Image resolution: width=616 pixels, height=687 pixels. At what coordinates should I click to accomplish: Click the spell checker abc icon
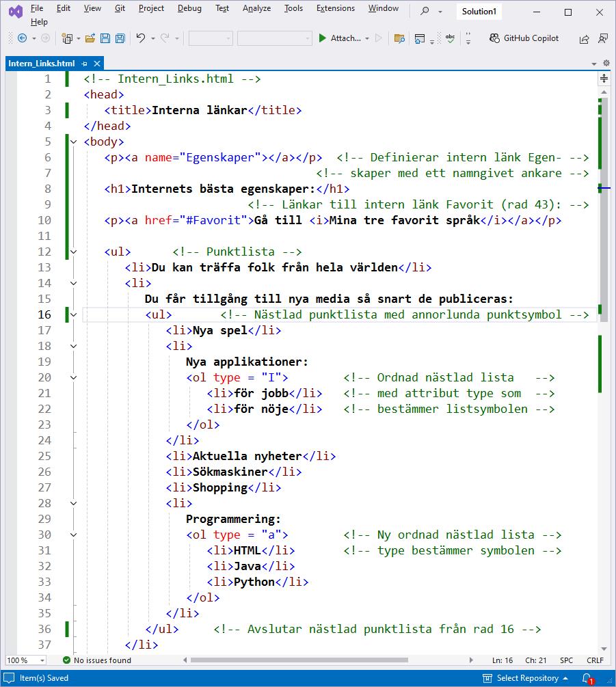click(450, 38)
